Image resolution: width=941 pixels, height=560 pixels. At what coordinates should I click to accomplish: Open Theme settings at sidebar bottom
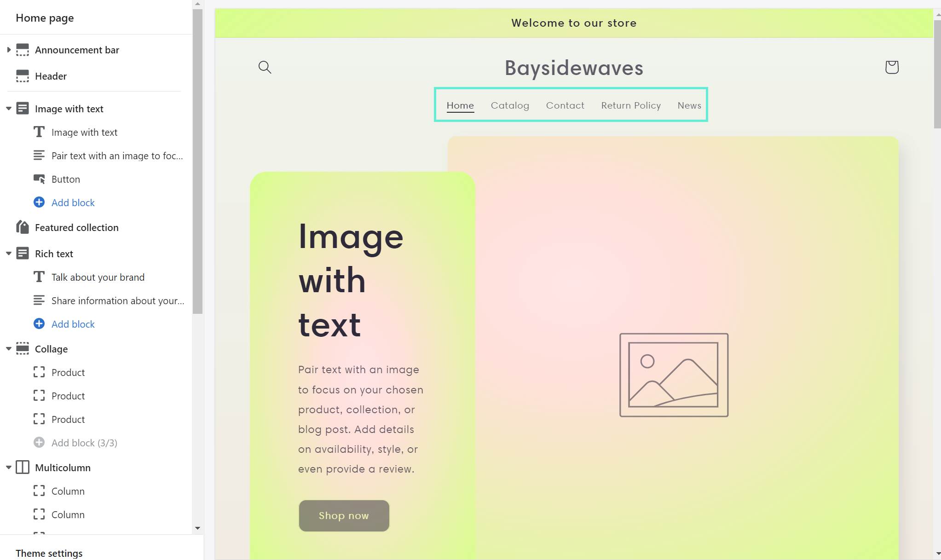[49, 553]
